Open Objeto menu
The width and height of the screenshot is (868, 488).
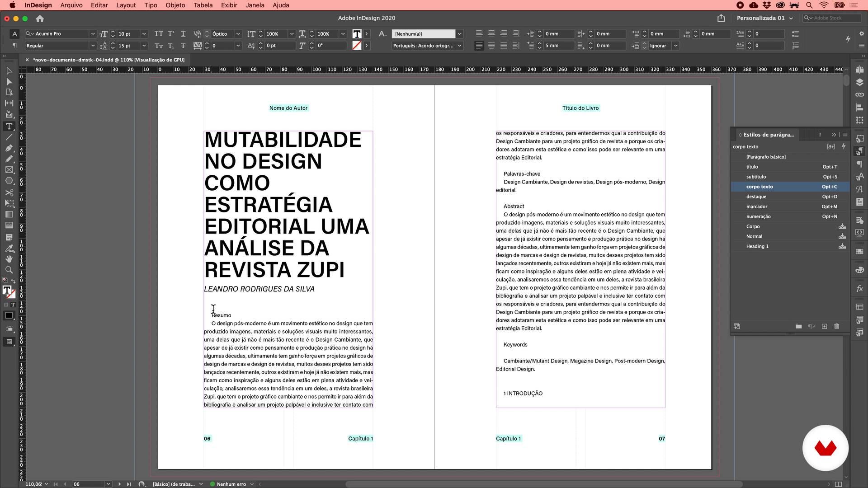[x=175, y=5]
